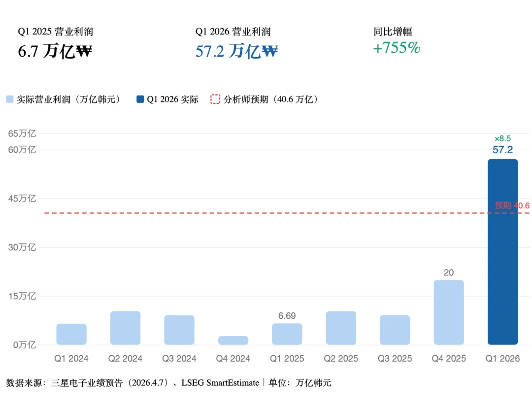
Task: Click the 同比增幅 heading text
Action: (x=394, y=31)
